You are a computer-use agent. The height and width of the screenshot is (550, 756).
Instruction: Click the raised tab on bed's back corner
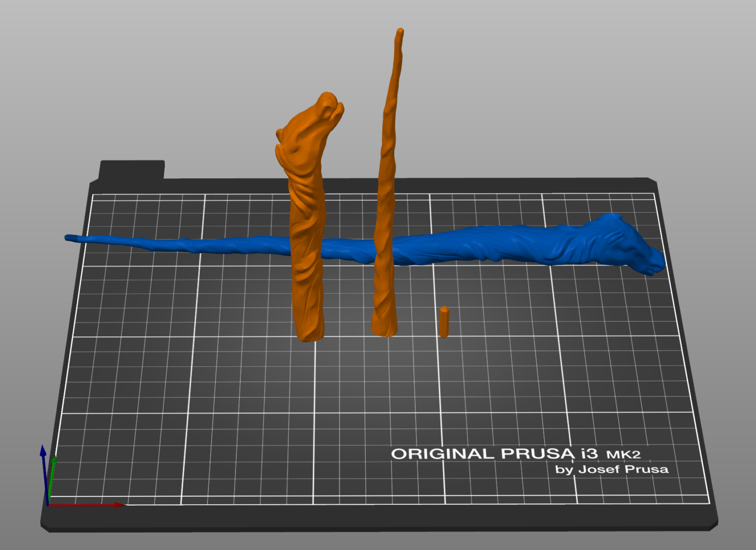pos(132,170)
